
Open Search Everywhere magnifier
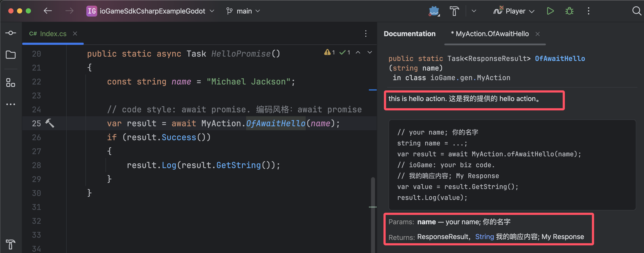click(x=636, y=11)
